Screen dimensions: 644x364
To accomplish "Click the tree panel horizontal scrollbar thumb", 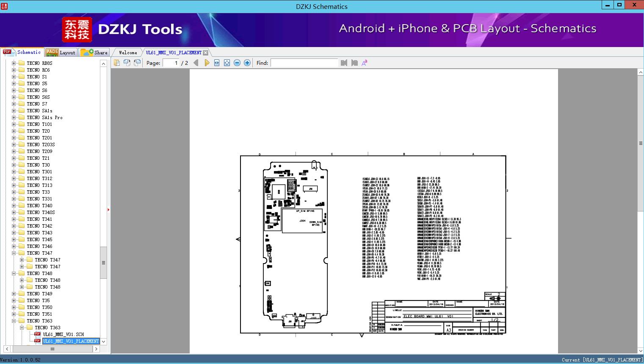I will [53, 349].
